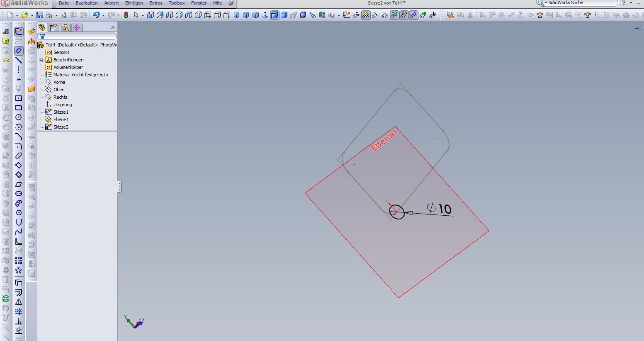The image size is (644, 341).
Task: Toggle Shaded display mode
Action: [x=284, y=15]
